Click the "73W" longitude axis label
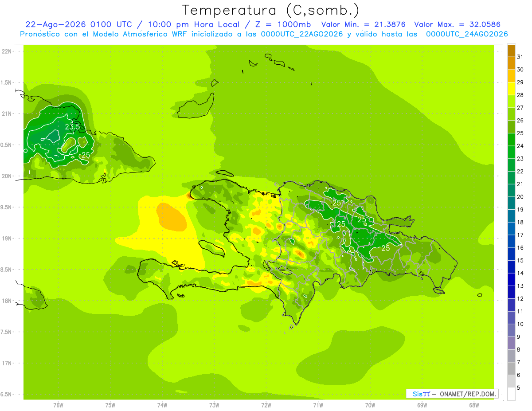 coord(214,405)
